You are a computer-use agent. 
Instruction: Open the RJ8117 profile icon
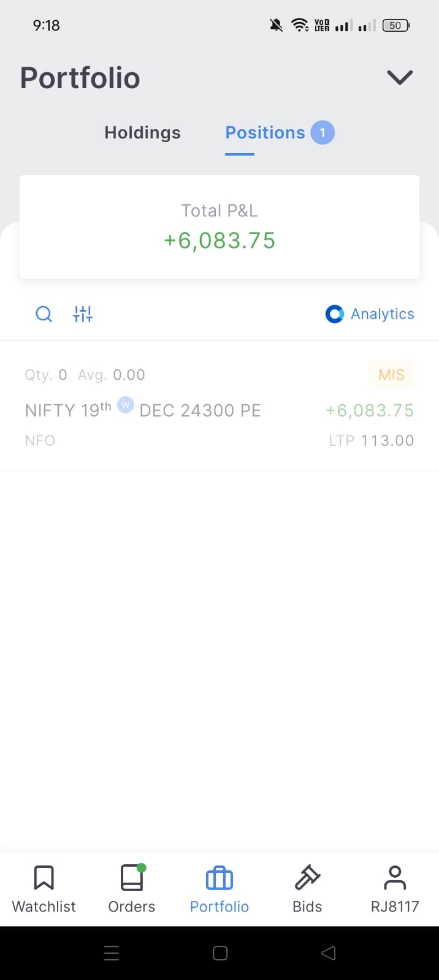pyautogui.click(x=395, y=878)
